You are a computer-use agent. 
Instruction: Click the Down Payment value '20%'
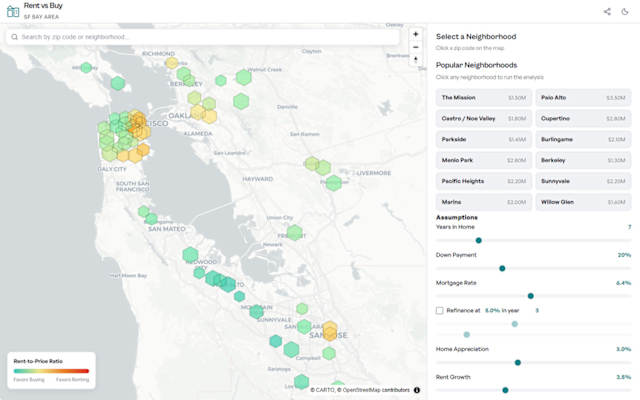point(624,255)
